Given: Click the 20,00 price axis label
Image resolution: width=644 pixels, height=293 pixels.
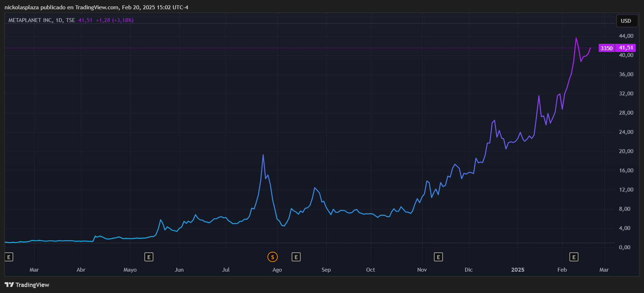Looking at the screenshot, I should coord(626,151).
